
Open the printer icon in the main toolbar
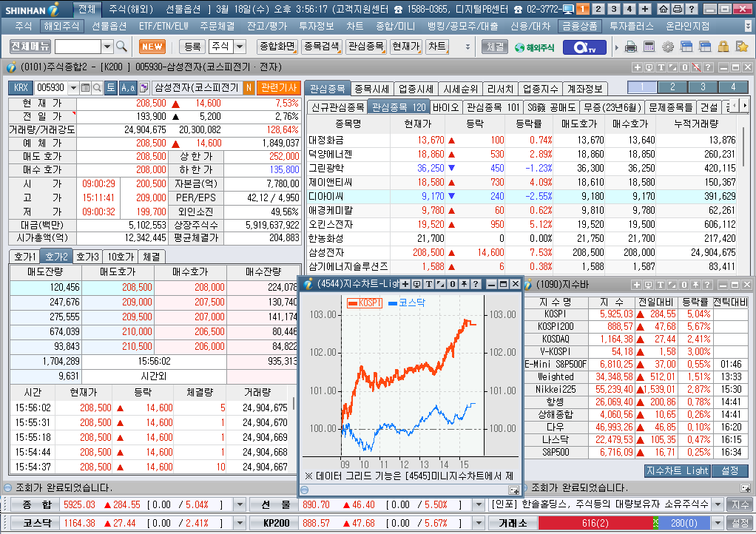point(631,47)
